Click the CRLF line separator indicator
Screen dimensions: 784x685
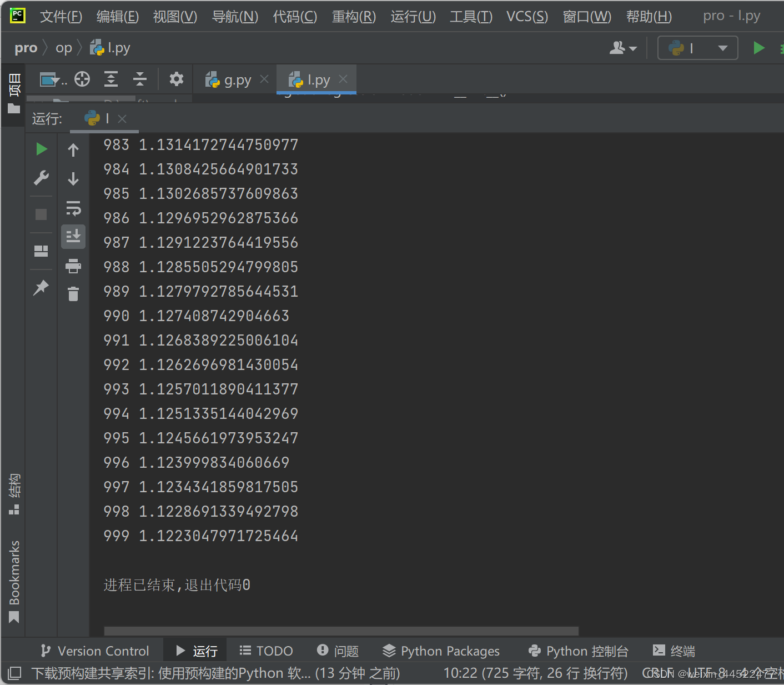(x=659, y=673)
